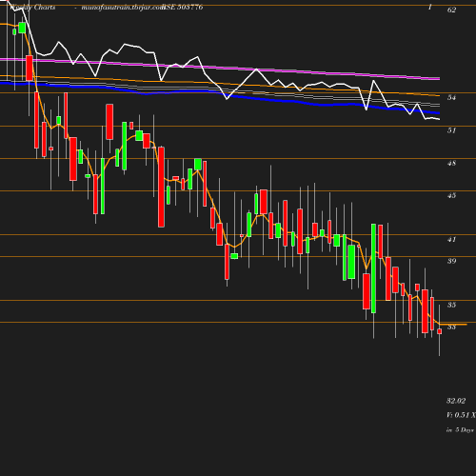Click the volume text 'V: 0.51 X'
The image size is (476, 476).
click(461, 415)
